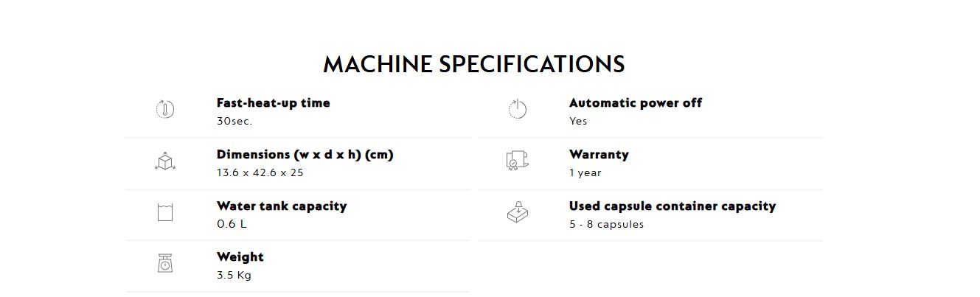Click the Warranty label

(599, 155)
